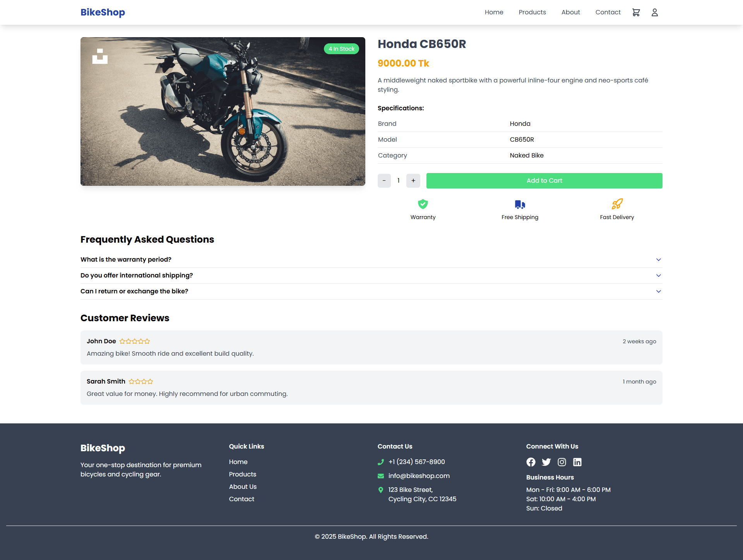Decrease quantity with the minus button
The image size is (743, 560).
(384, 181)
